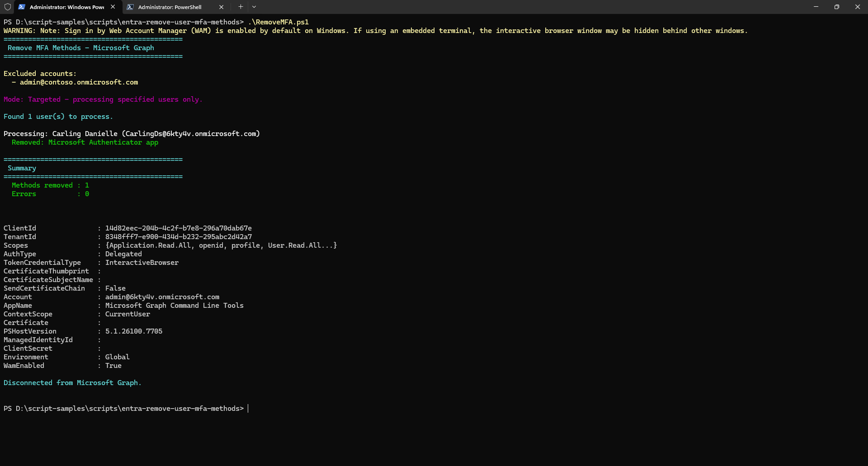868x466 pixels.
Task: Click the shield icon in the title bar
Action: pos(7,7)
